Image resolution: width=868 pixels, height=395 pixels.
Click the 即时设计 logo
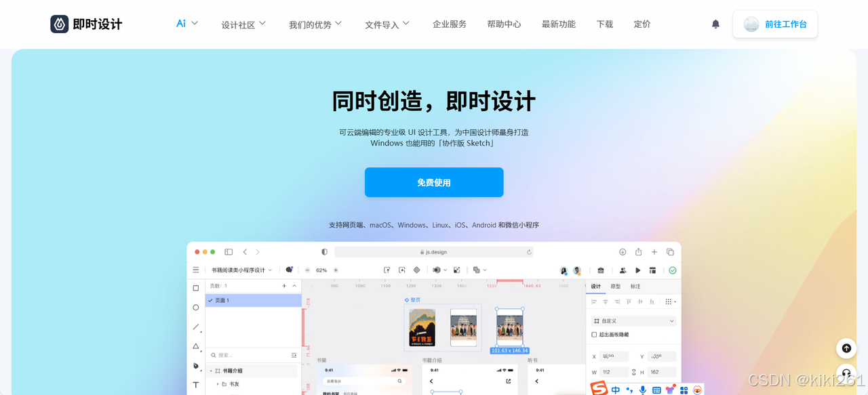[x=86, y=24]
